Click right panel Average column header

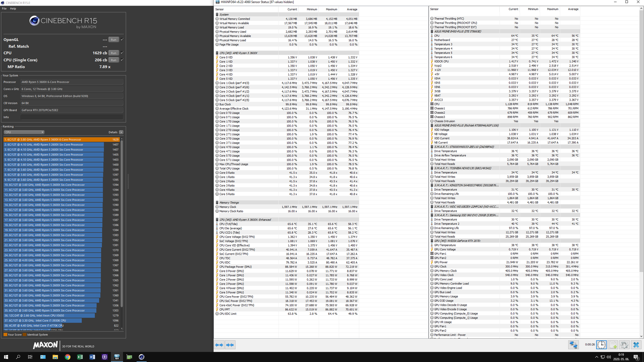tap(570, 9)
